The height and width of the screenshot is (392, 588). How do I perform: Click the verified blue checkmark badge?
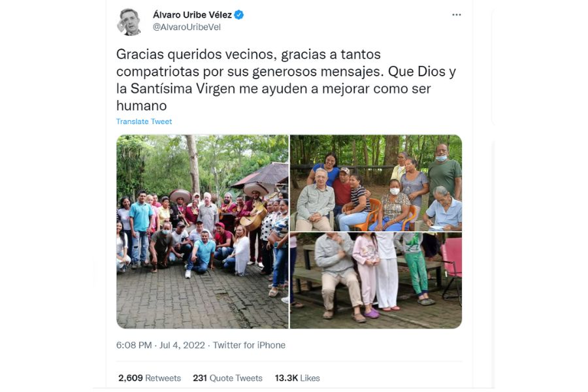239,15
